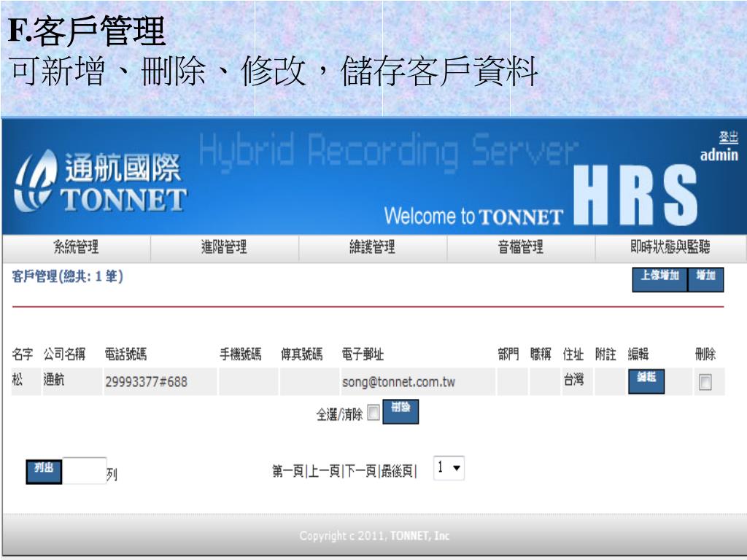The height and width of the screenshot is (560, 747).
Task: Click the 增加 add button
Action: pyautogui.click(x=706, y=279)
